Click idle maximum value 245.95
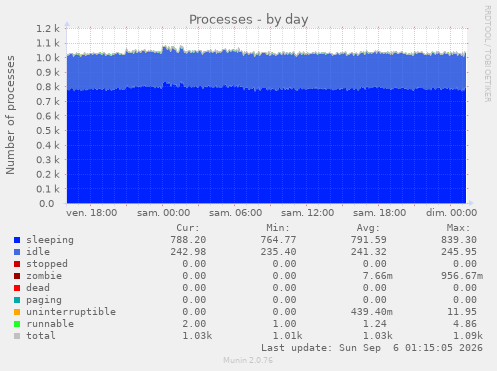Image resolution: width=497 pixels, height=371 pixels. (x=459, y=252)
